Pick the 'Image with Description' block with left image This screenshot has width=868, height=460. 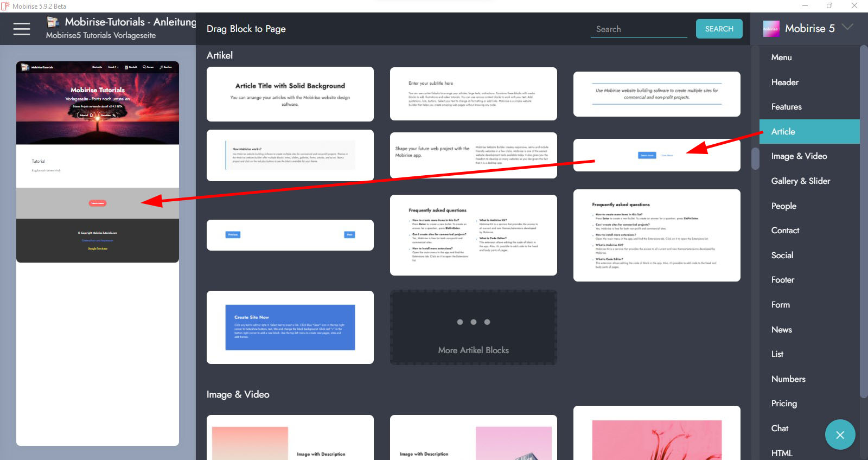(x=290, y=438)
